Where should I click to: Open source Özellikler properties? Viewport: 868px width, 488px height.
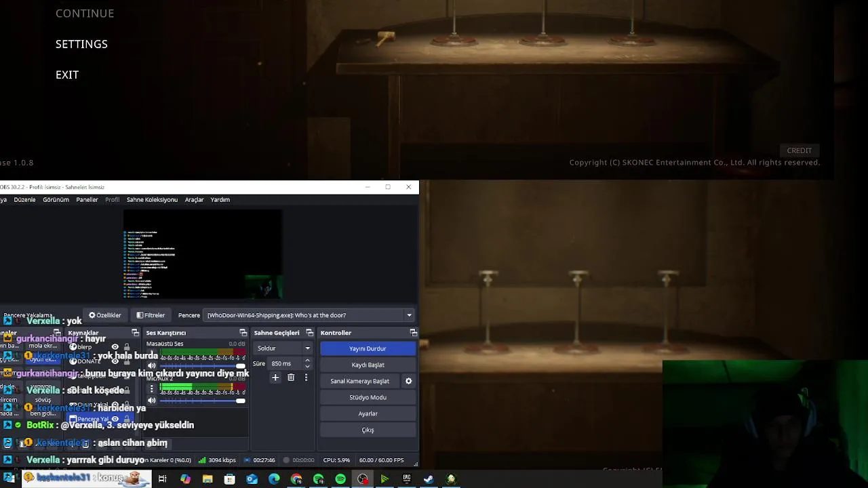click(x=105, y=315)
